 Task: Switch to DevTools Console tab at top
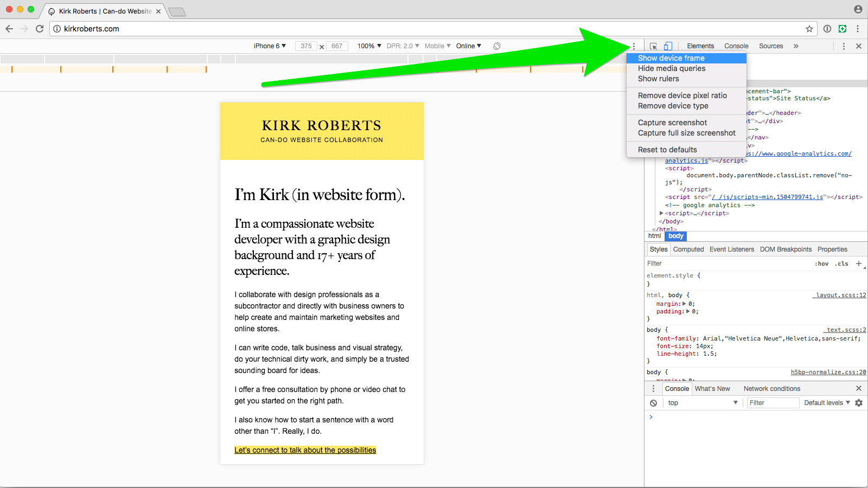(x=736, y=46)
